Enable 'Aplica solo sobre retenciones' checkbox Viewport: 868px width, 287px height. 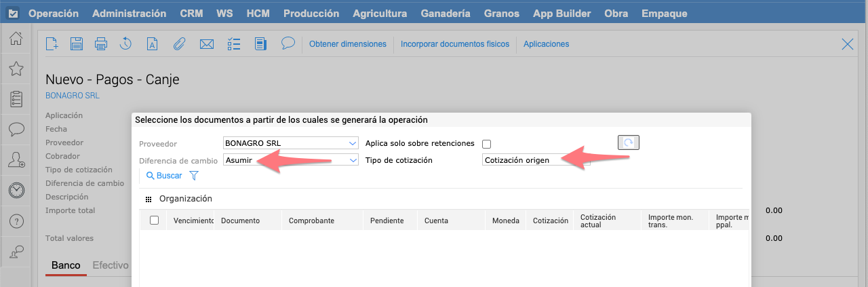pyautogui.click(x=486, y=144)
